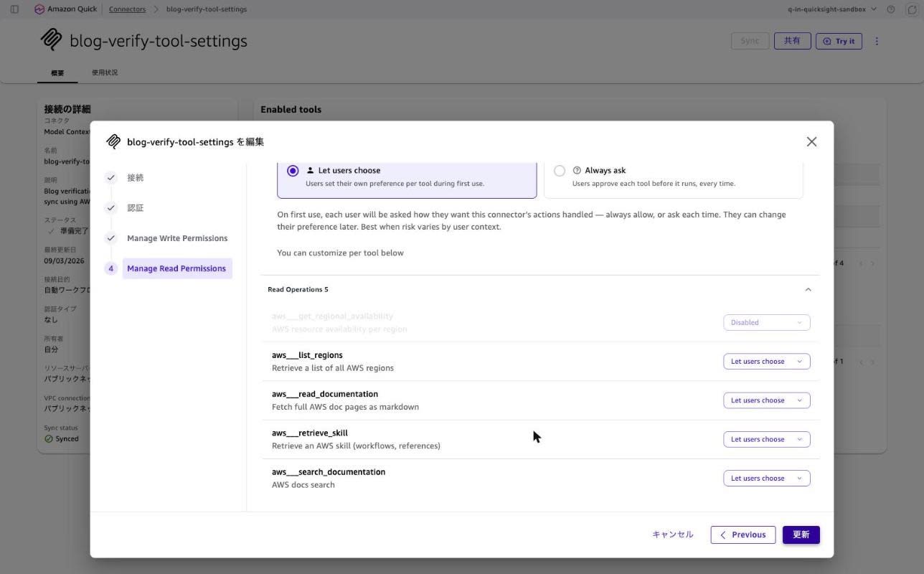Click the aws___search_documentation tool name

(329, 471)
